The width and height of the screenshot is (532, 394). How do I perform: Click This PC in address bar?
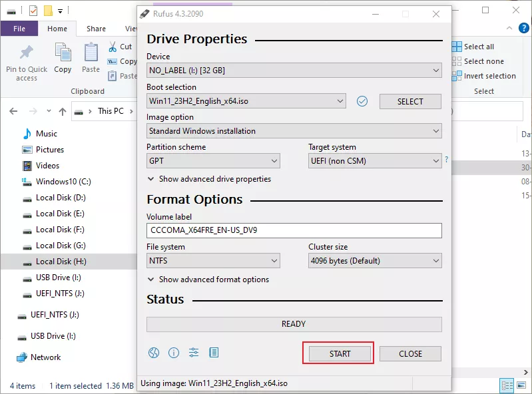click(x=111, y=111)
